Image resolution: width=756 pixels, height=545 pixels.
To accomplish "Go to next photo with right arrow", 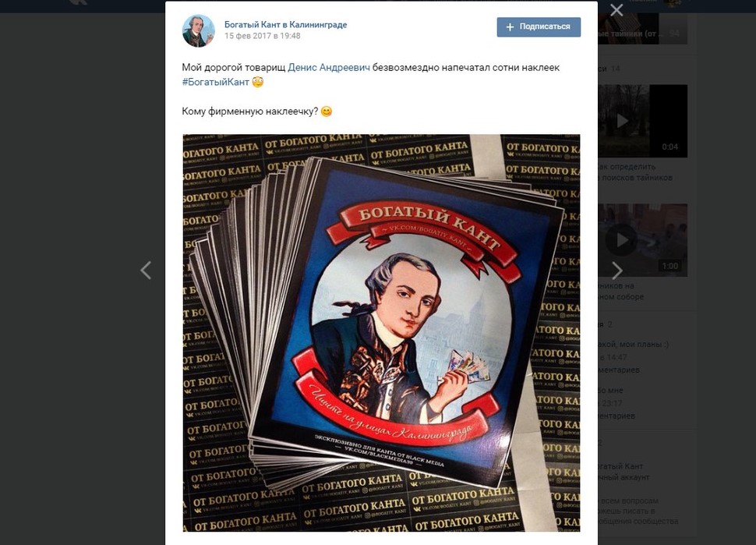I will (617, 270).
